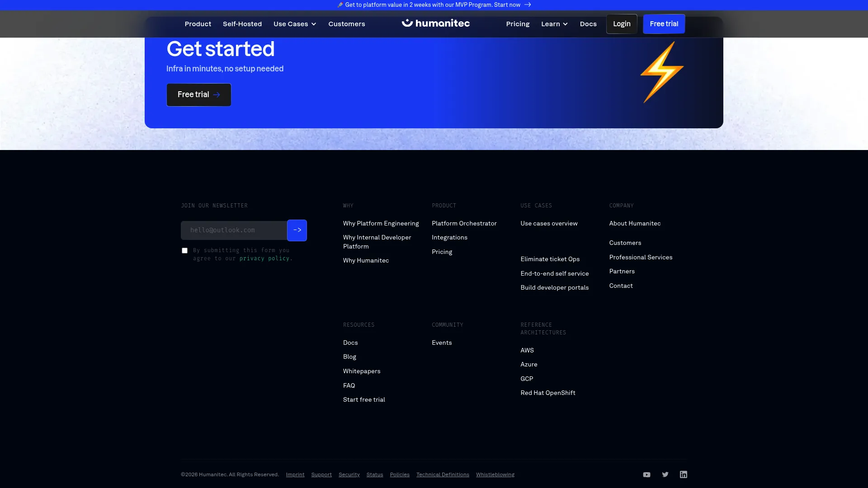Image resolution: width=868 pixels, height=488 pixels.
Task: Click the MVP Program banner arrow
Action: point(528,5)
